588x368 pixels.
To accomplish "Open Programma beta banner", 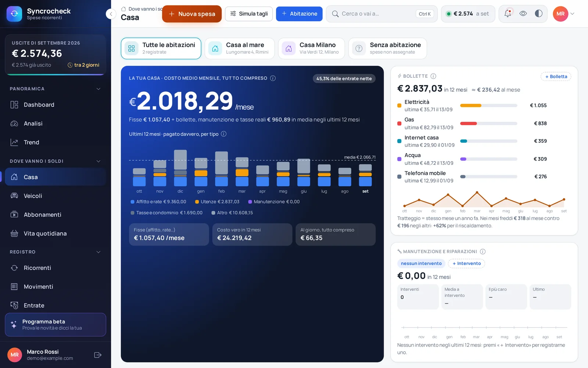I will (55, 325).
